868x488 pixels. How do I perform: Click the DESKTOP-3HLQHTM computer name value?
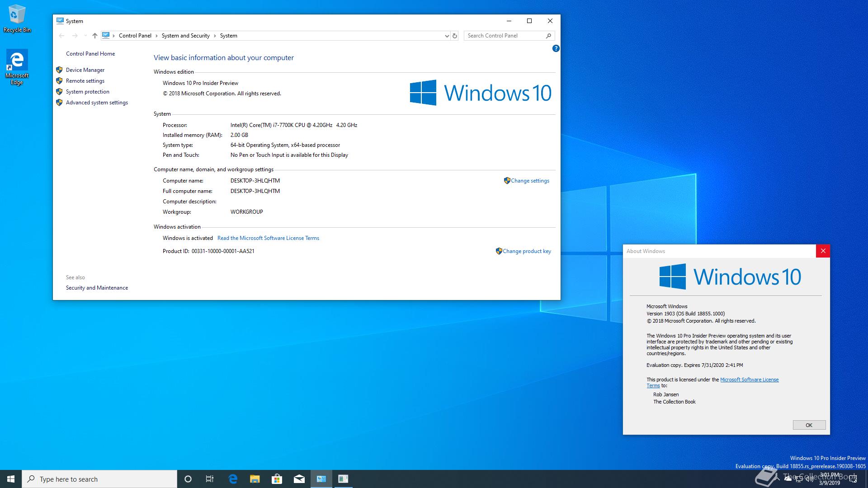pos(255,181)
